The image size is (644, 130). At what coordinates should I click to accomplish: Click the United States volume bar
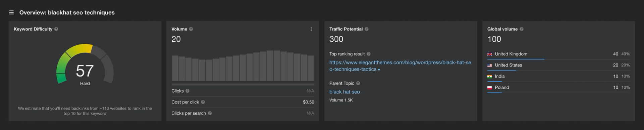coord(501,70)
